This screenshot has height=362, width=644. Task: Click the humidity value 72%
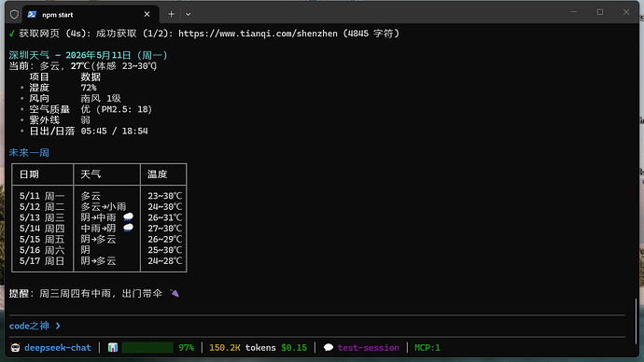click(x=89, y=88)
